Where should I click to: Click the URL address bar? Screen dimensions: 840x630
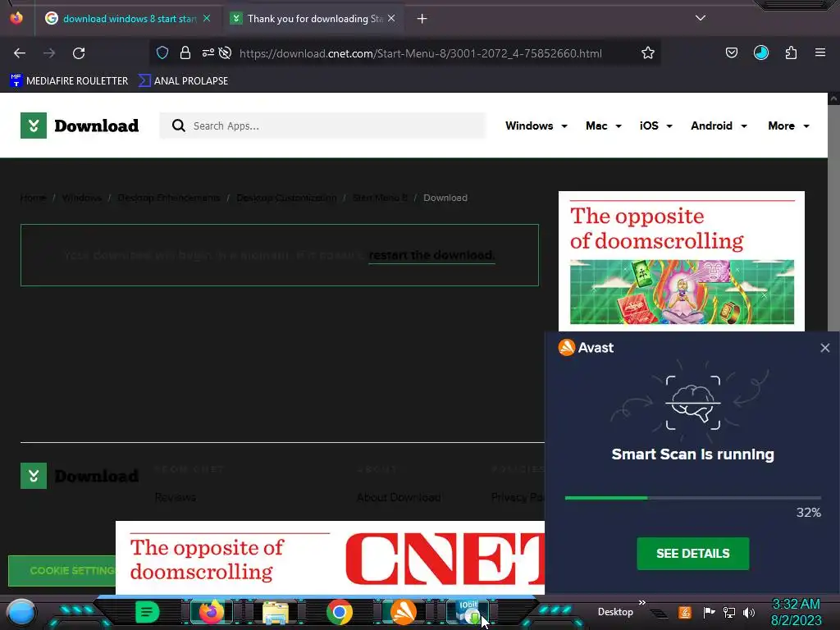point(421,53)
